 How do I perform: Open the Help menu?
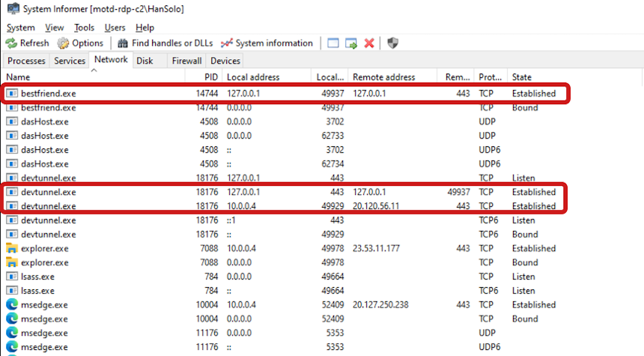click(x=145, y=28)
